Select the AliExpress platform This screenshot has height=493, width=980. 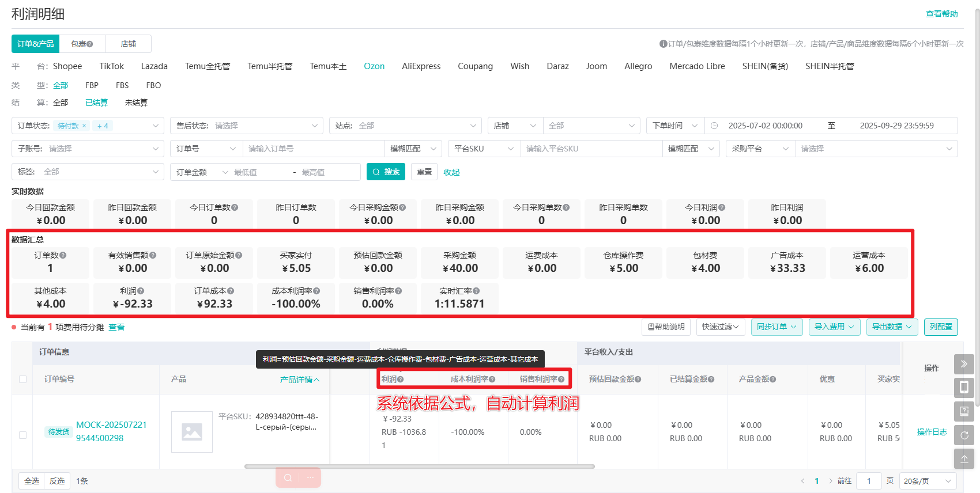tap(421, 66)
